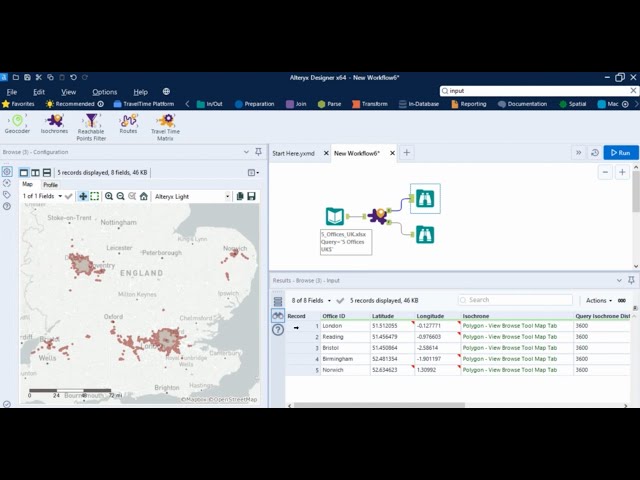Zoom out the canvas with minus button

coord(605,172)
